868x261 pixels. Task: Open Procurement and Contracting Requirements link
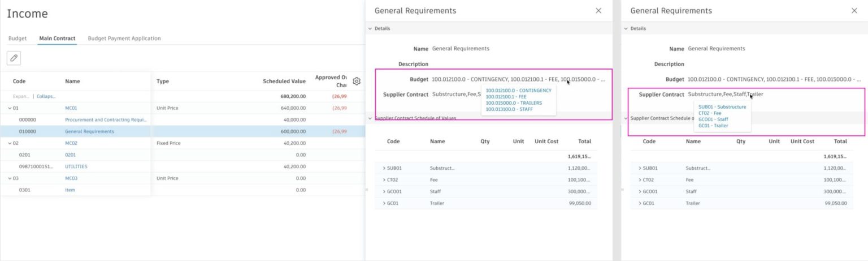tap(106, 120)
